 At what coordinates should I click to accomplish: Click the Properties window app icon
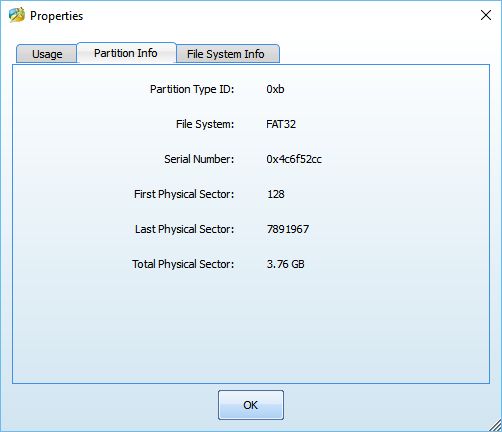[x=17, y=15]
